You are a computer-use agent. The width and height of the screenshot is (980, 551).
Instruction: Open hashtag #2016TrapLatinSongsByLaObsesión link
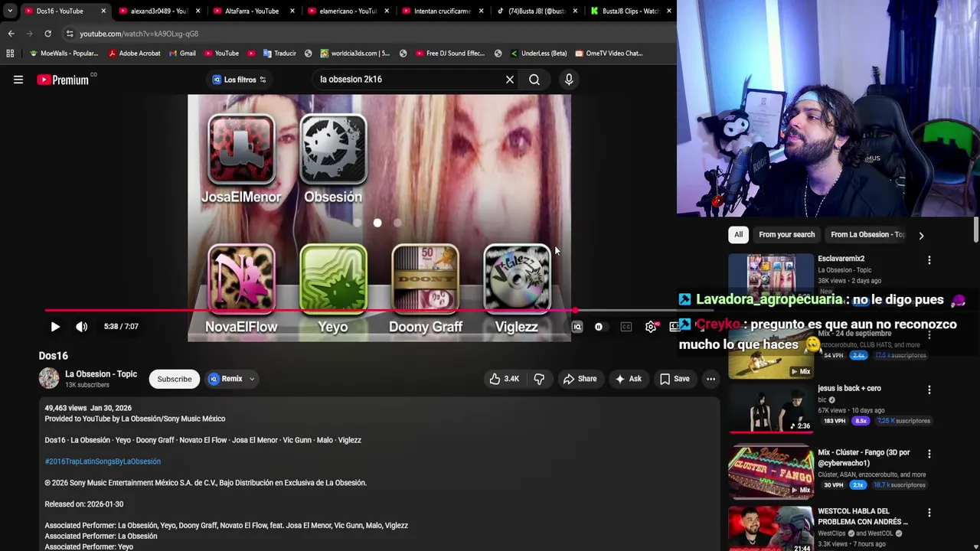pos(103,461)
